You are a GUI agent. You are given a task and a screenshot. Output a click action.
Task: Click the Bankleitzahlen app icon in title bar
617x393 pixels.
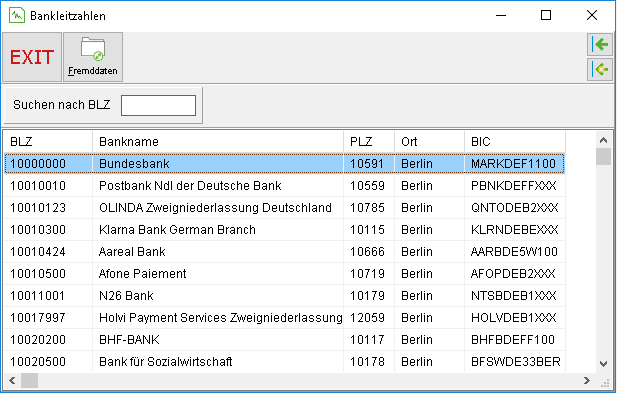[x=17, y=16]
